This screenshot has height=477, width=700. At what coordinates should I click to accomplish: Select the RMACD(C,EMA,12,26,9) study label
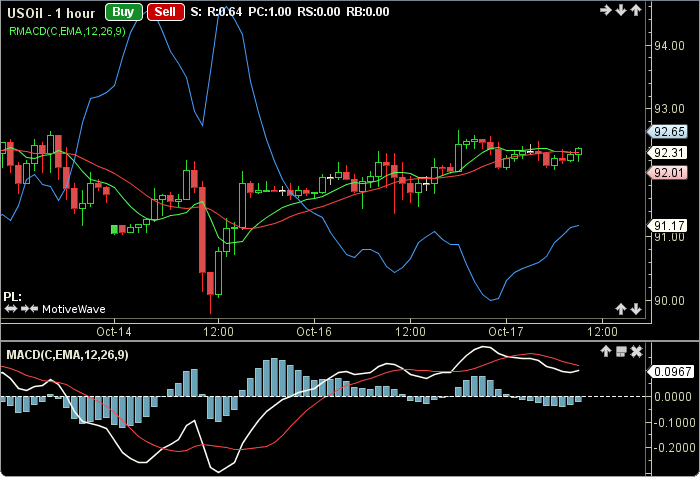pos(67,31)
